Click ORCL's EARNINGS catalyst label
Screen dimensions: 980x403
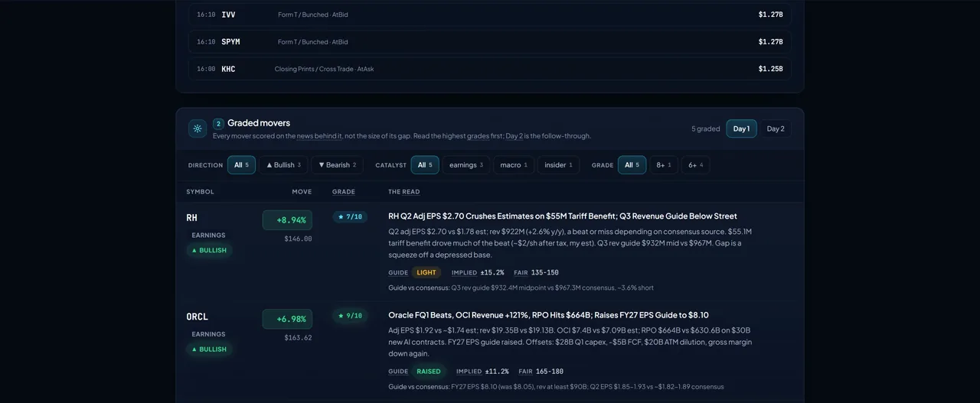[208, 333]
